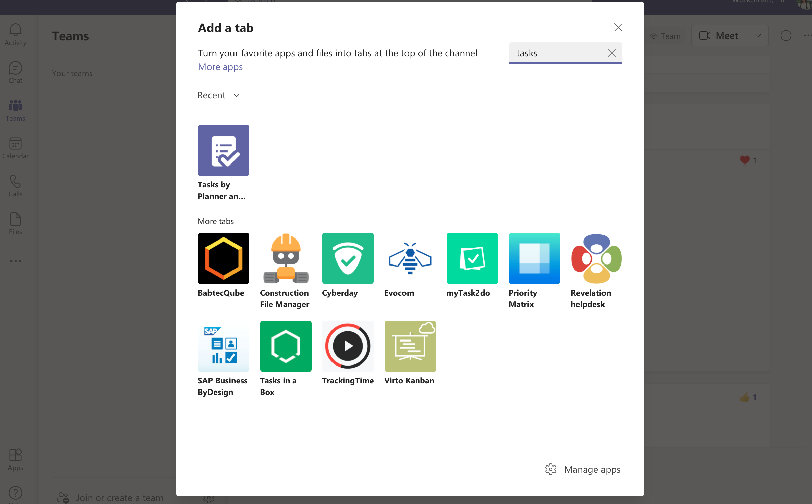Close the Add a tab dialog

click(x=618, y=27)
